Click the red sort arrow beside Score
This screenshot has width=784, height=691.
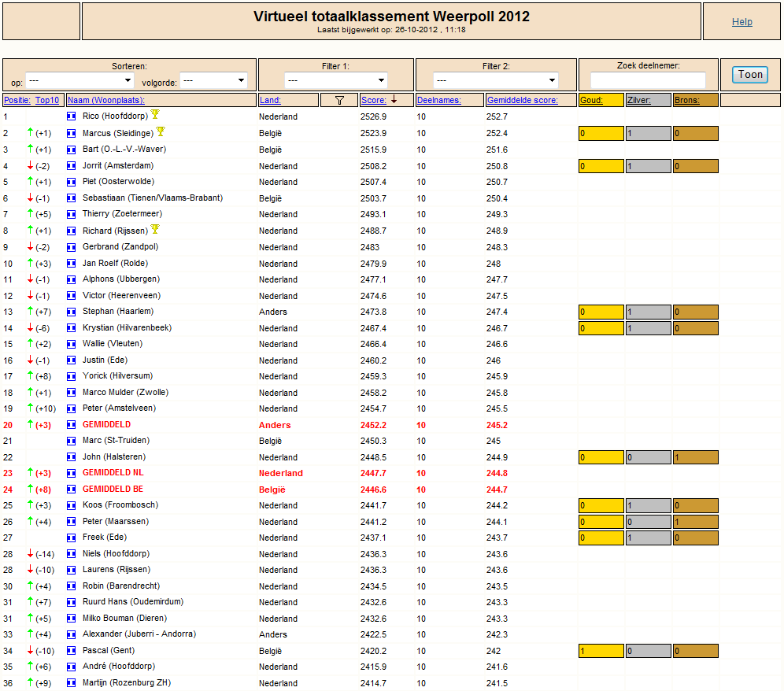click(x=394, y=99)
